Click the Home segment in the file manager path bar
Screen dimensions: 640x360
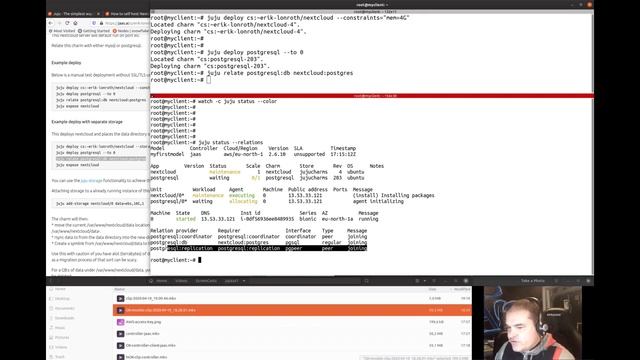coord(158,281)
